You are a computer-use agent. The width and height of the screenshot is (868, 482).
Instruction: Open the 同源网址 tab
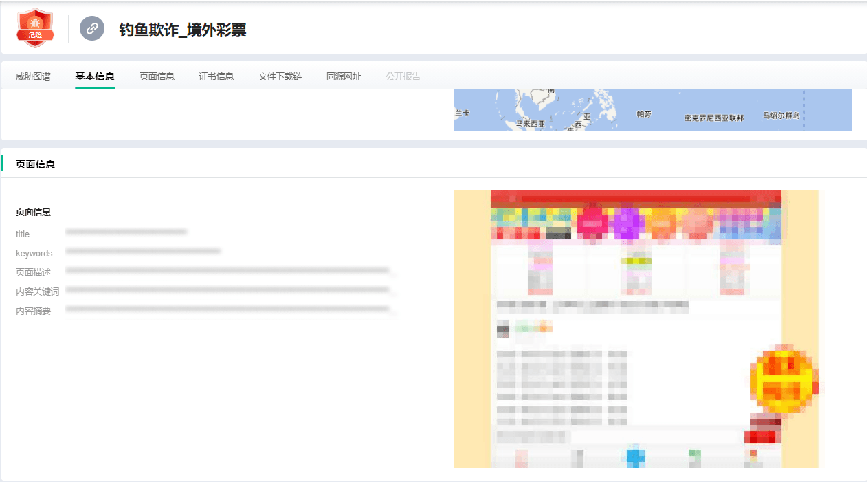(x=344, y=76)
